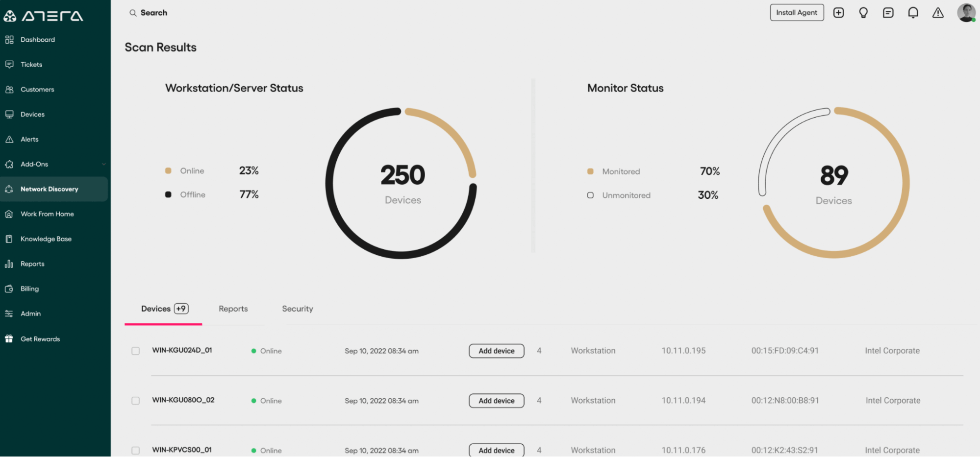Image resolution: width=980 pixels, height=457 pixels.
Task: Click device name WIN-KGU080O_02
Action: (x=183, y=400)
